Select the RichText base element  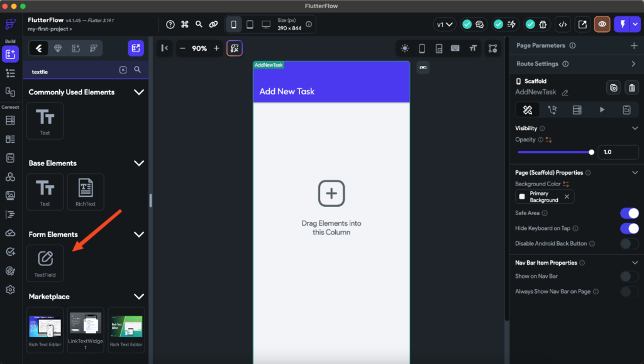coord(86,192)
